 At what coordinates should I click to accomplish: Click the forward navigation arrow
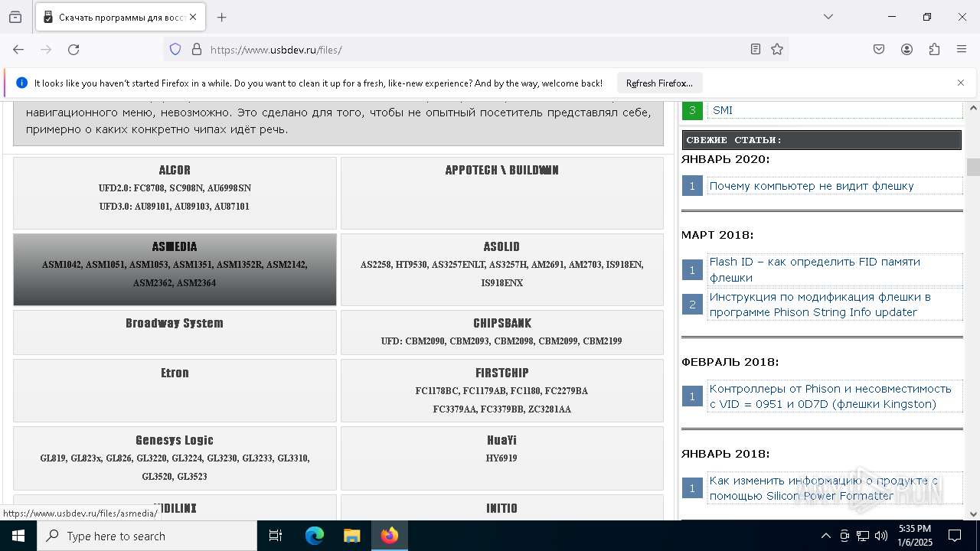tap(46, 49)
